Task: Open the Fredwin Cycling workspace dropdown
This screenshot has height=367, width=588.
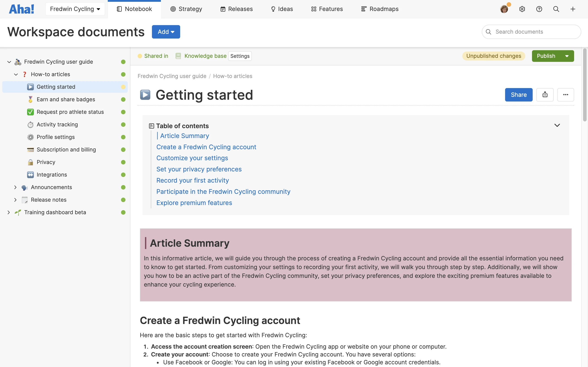Action: pos(75,9)
